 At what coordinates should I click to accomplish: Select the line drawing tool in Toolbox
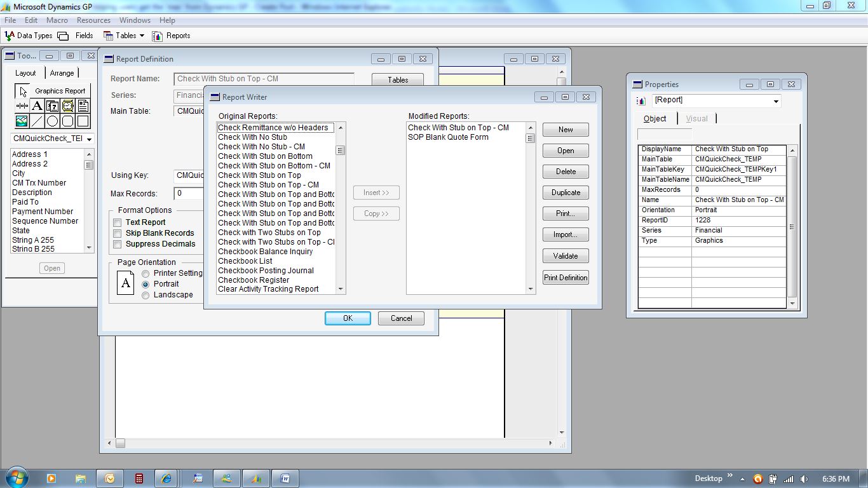pyautogui.click(x=37, y=121)
